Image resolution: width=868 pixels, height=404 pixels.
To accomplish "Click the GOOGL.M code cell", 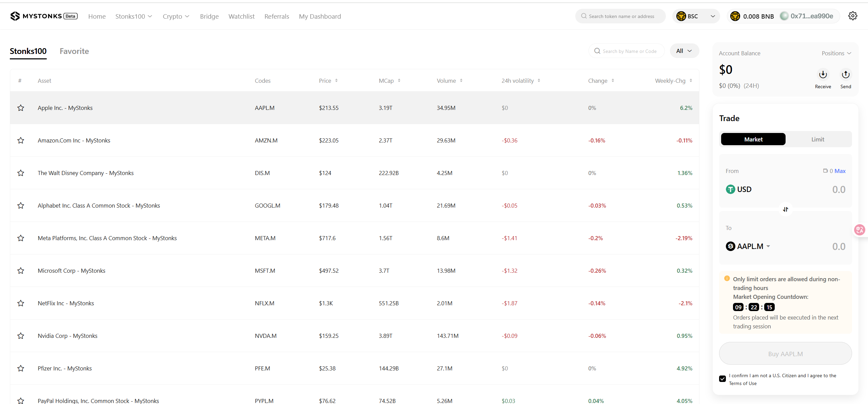I will coord(268,206).
